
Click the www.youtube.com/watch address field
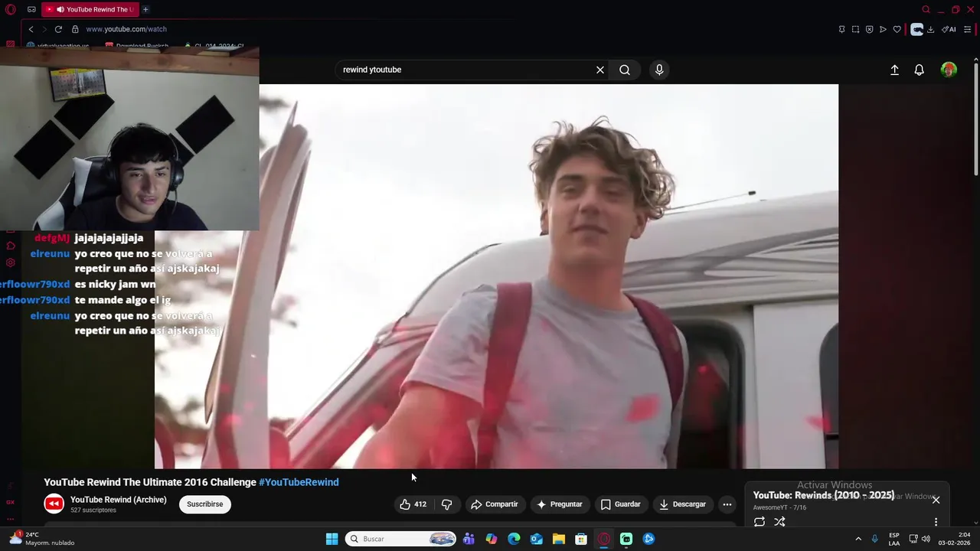click(126, 29)
